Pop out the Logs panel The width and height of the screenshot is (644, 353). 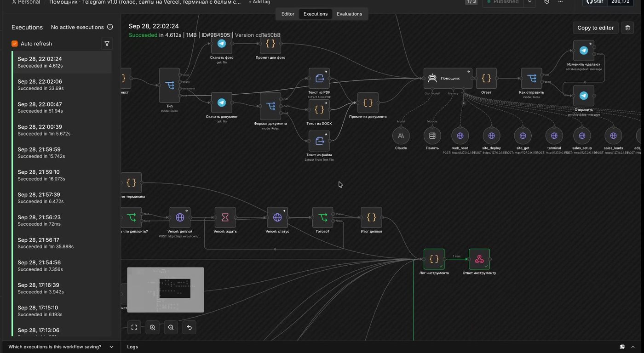pos(622,347)
